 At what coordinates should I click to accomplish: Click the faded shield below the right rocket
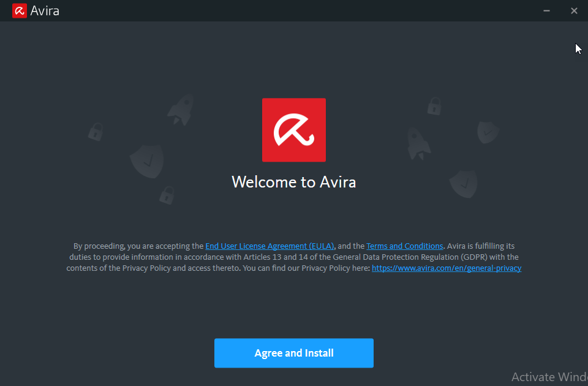pos(463,183)
